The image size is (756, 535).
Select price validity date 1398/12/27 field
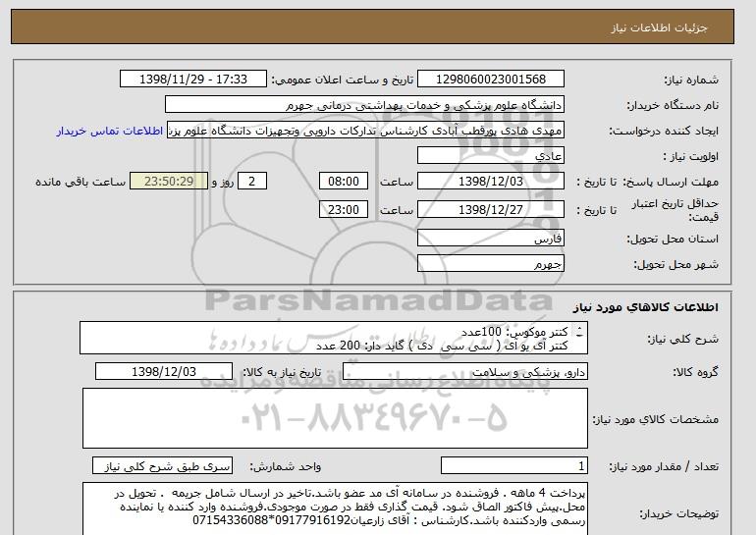(490, 210)
